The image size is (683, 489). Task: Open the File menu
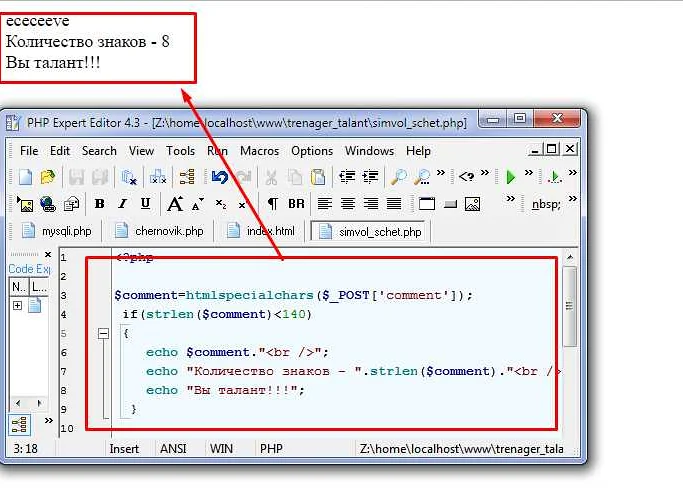(x=29, y=151)
